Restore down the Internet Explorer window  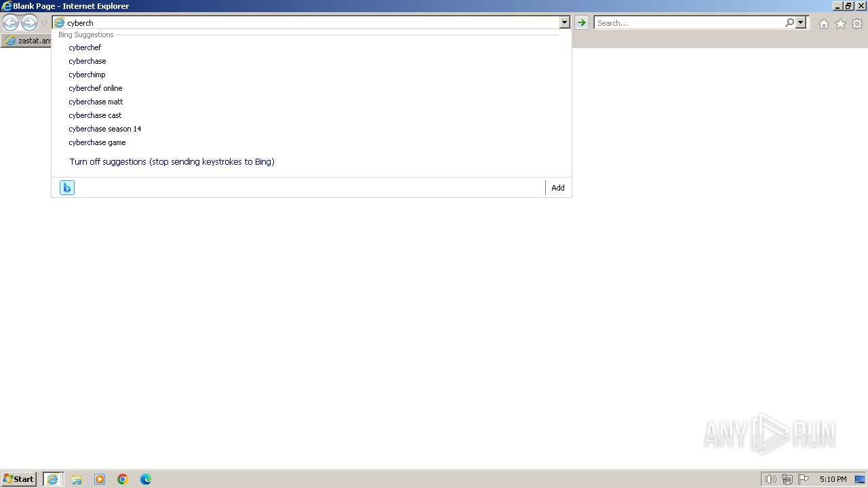point(848,5)
